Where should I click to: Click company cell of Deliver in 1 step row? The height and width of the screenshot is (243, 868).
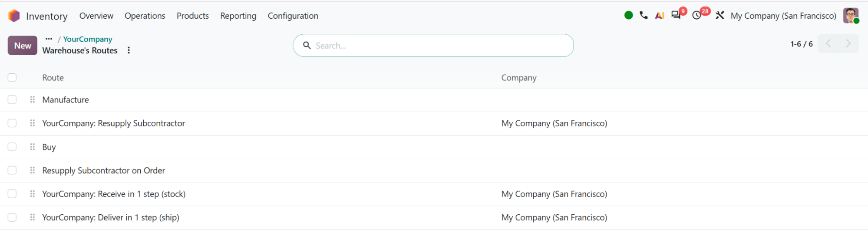pyautogui.click(x=554, y=217)
